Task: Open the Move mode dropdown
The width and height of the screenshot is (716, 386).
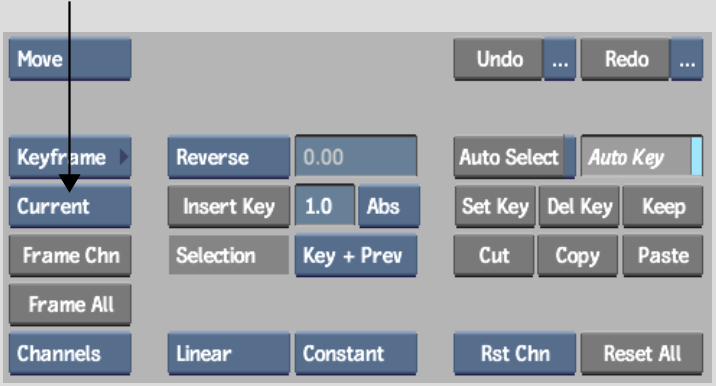Action: (x=70, y=59)
